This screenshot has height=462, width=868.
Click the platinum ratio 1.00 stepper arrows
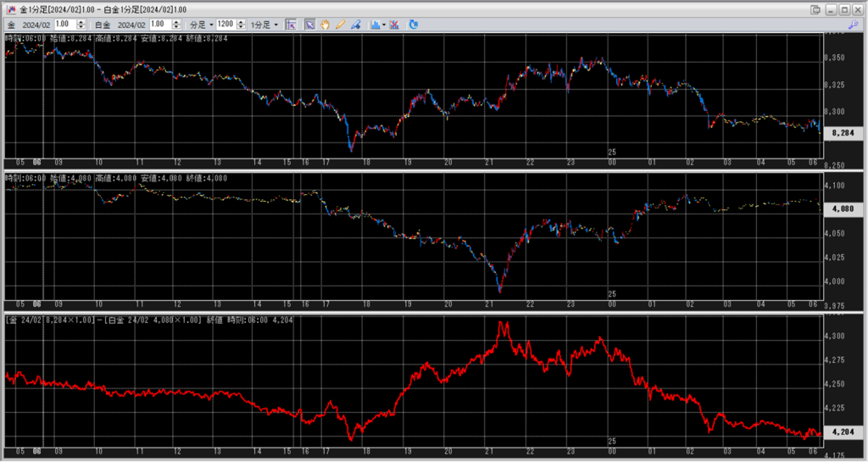pyautogui.click(x=177, y=25)
